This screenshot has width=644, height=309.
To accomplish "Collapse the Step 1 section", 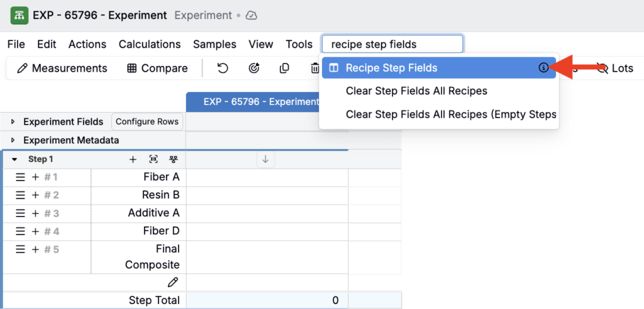I will pyautogui.click(x=14, y=160).
